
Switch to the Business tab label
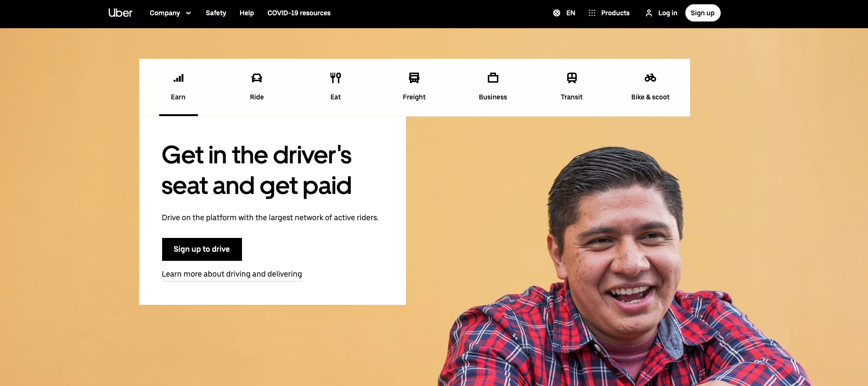(493, 97)
